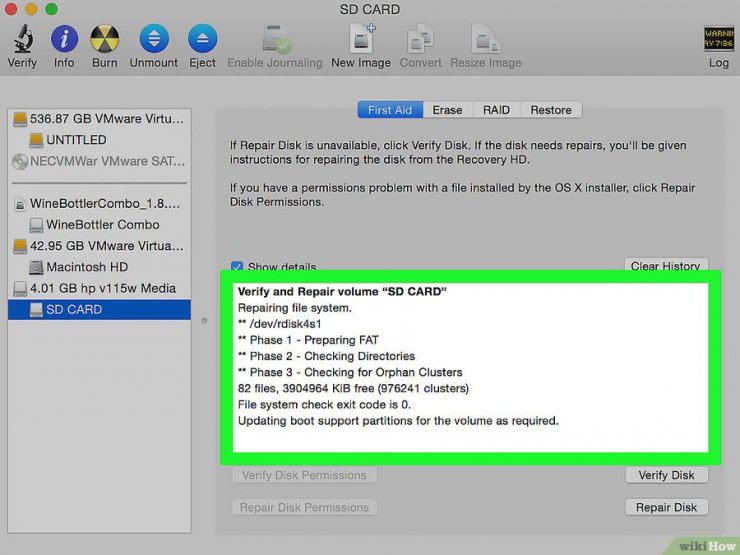Select the 4.01 GB hp v115w Media disk

pos(99,288)
